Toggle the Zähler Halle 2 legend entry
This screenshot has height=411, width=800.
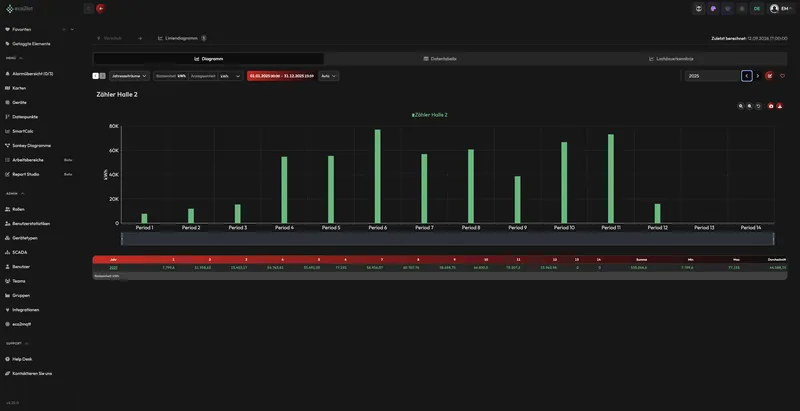pyautogui.click(x=430, y=115)
